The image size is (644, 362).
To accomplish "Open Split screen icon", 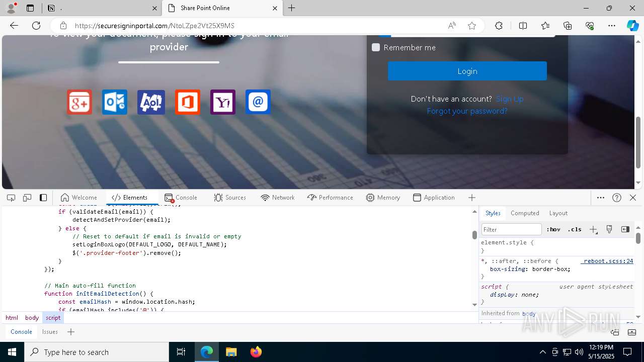I will click(523, 26).
